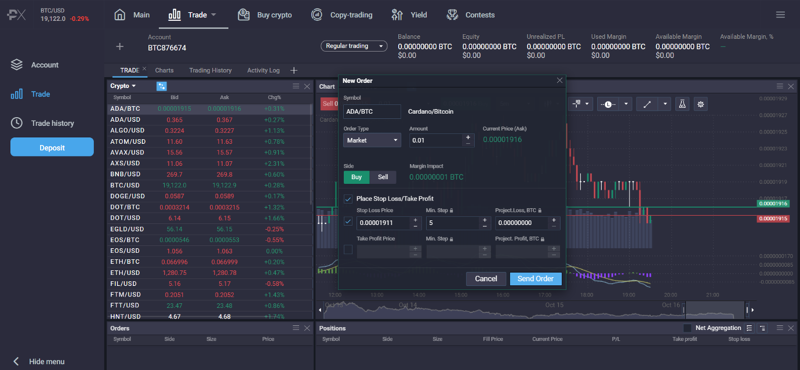Click the Deposit button
This screenshot has width=800, height=370.
point(52,147)
